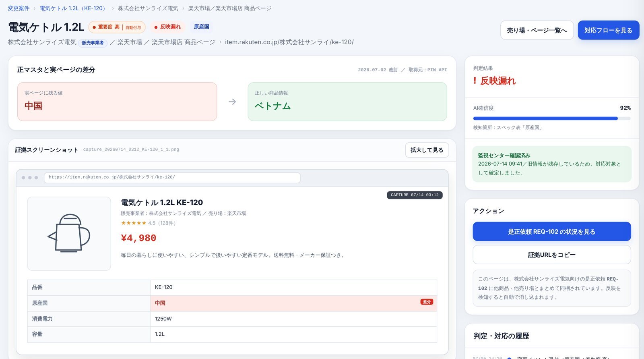The height and width of the screenshot is (359, 644).
Task: Select the 反映漏れ status badge beside the title
Action: pyautogui.click(x=167, y=27)
